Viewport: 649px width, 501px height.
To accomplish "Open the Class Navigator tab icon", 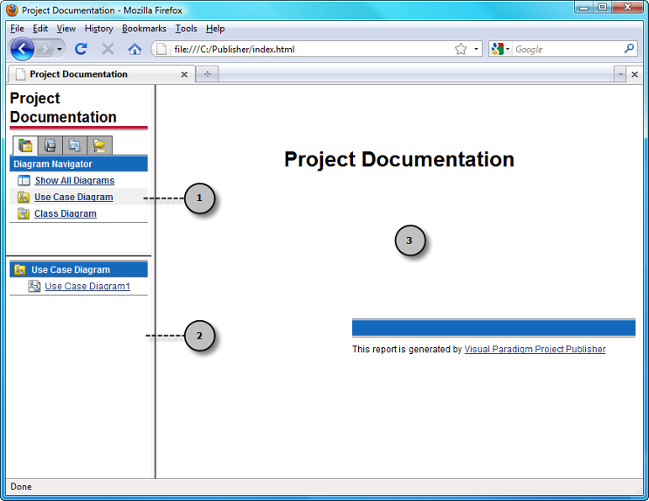I will tap(75, 146).
